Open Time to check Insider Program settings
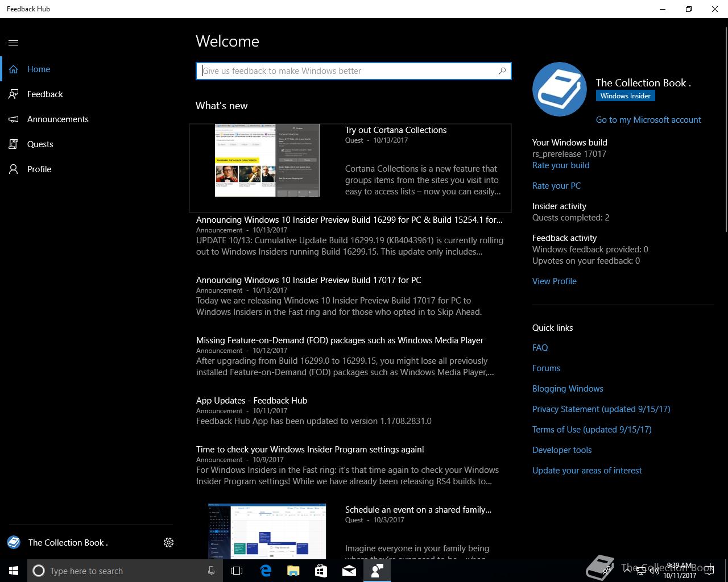 [x=310, y=450]
